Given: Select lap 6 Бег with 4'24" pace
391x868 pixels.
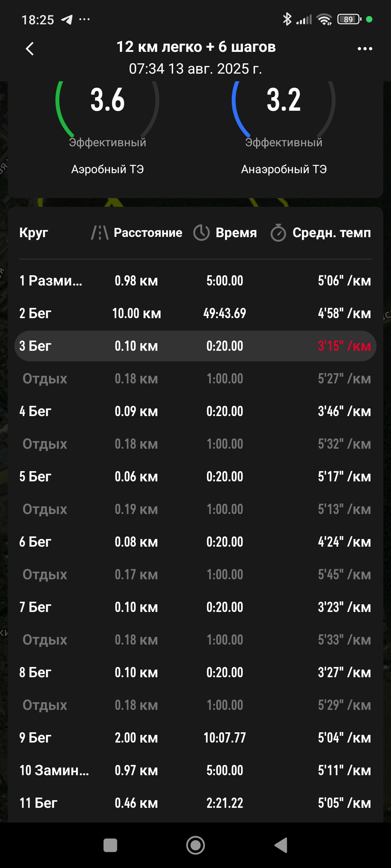Looking at the screenshot, I should [x=195, y=542].
